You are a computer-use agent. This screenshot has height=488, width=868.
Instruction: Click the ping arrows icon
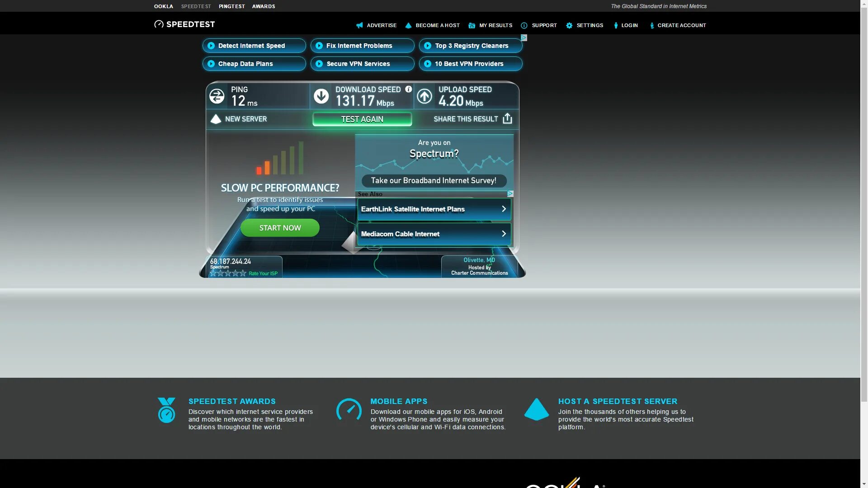tap(217, 96)
